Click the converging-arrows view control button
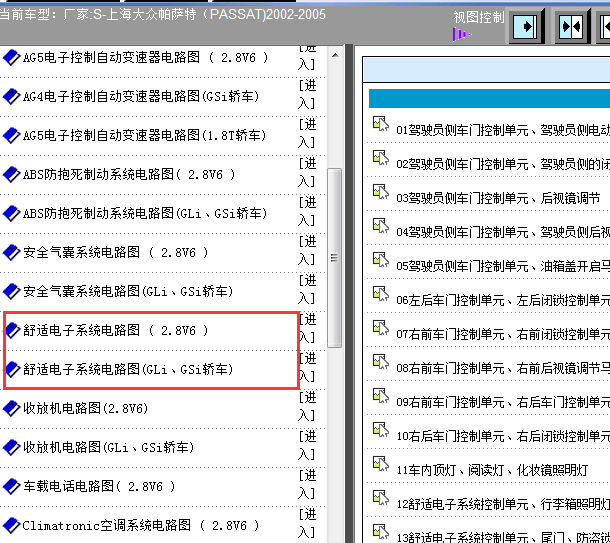This screenshot has height=543, width=610. tap(571, 27)
